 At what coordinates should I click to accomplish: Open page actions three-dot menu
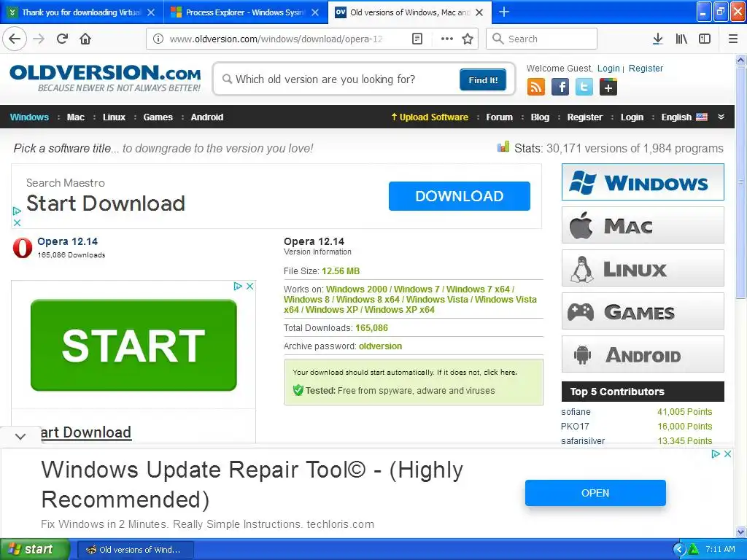click(x=447, y=39)
